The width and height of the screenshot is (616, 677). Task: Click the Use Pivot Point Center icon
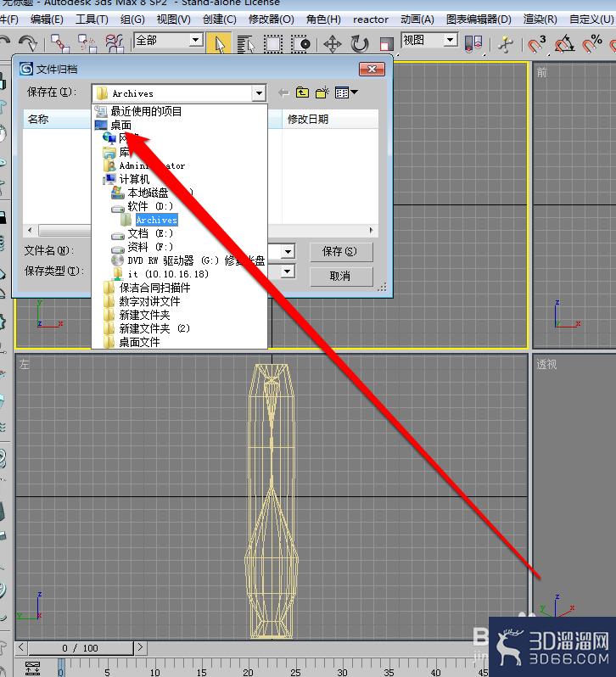tap(473, 44)
